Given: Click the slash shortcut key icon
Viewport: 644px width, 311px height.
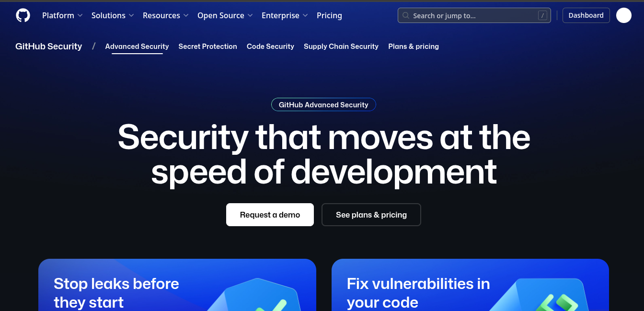Looking at the screenshot, I should point(542,15).
